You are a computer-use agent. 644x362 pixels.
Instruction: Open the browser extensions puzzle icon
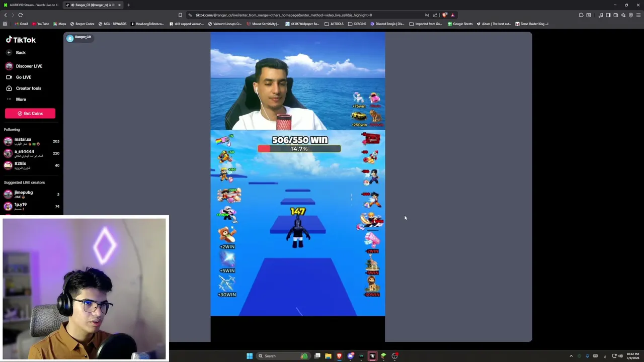[581, 15]
